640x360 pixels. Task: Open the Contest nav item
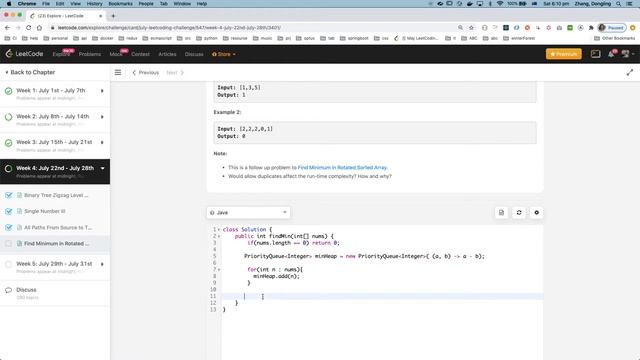pos(140,54)
